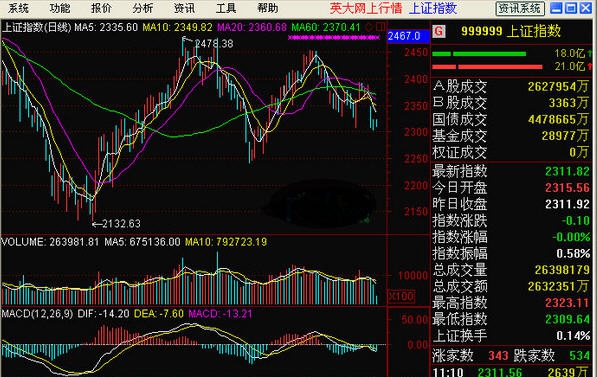Click the 英大网上行情 title text
597x377 pixels.
(366, 8)
